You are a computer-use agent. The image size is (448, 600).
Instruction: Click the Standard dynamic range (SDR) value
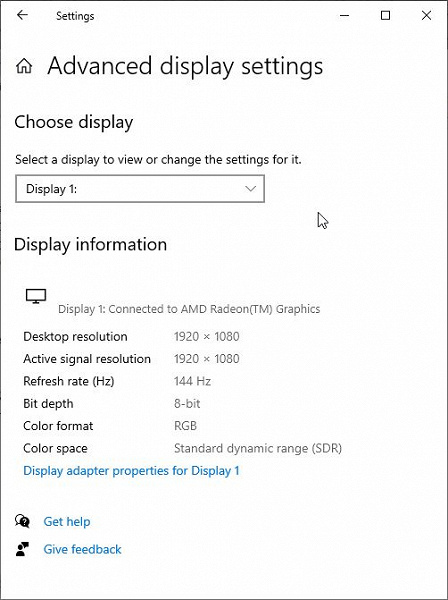258,448
